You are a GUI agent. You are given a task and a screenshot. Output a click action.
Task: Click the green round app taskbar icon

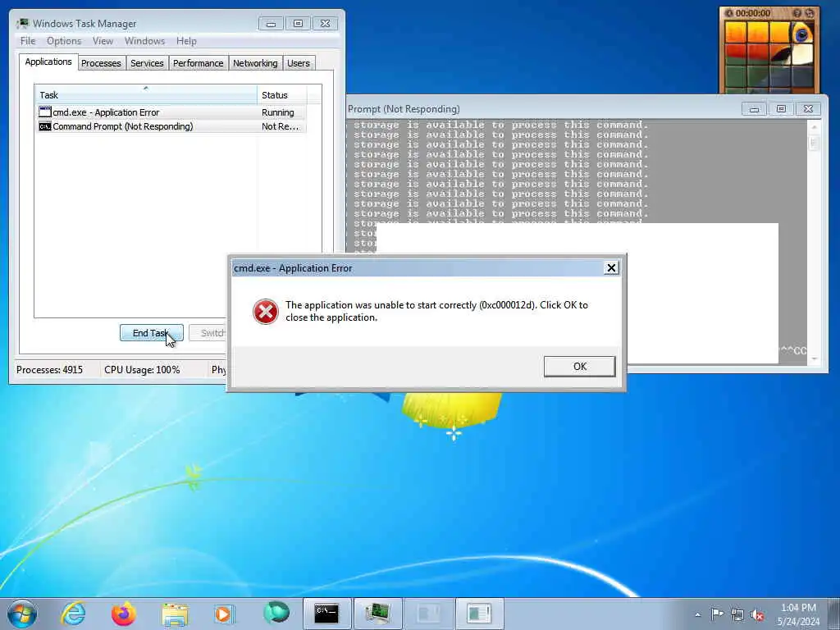276,613
